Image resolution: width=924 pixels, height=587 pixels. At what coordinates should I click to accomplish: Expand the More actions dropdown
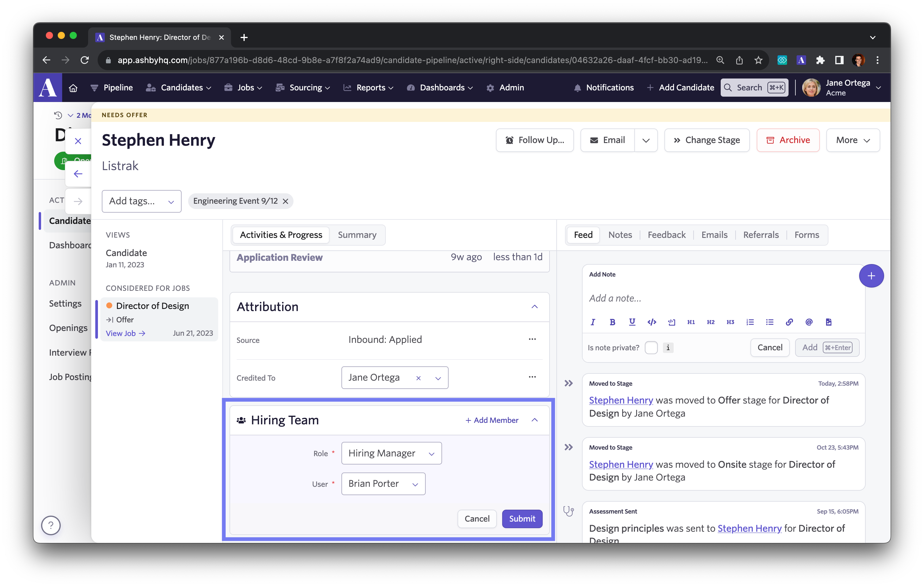coord(853,140)
